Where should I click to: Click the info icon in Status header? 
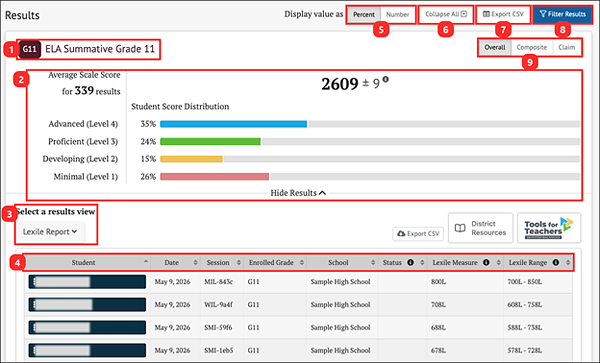tap(411, 262)
